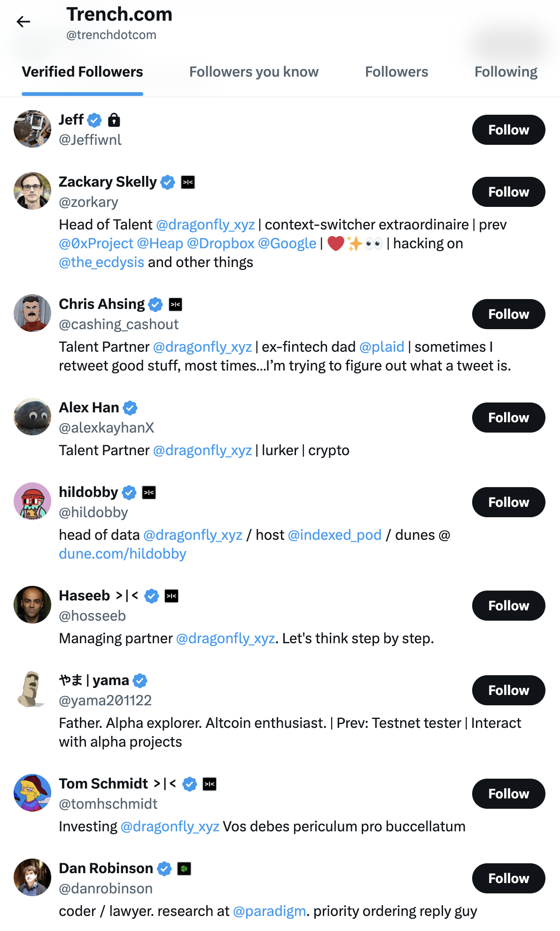Follow Dan Robinson
The width and height of the screenshot is (560, 931).
point(508,878)
